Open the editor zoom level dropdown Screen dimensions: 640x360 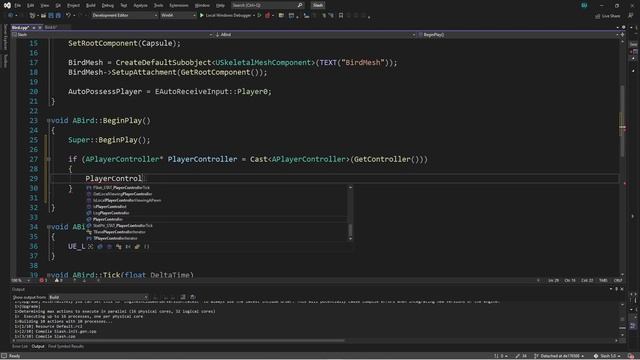coord(20,280)
